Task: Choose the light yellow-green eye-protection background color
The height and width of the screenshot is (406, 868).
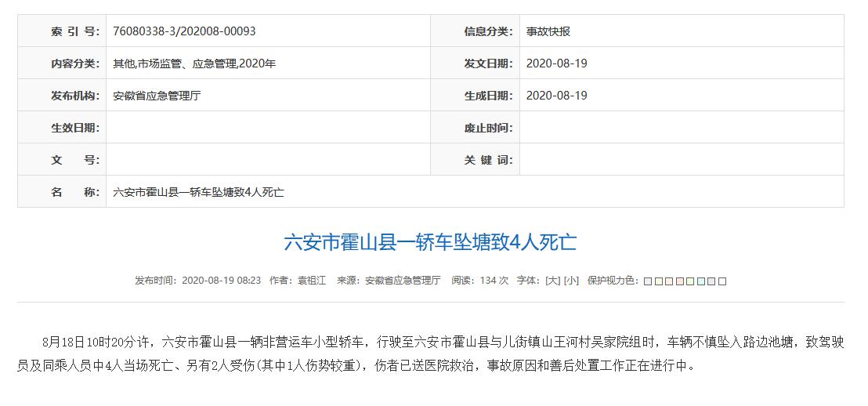Action: 659,281
